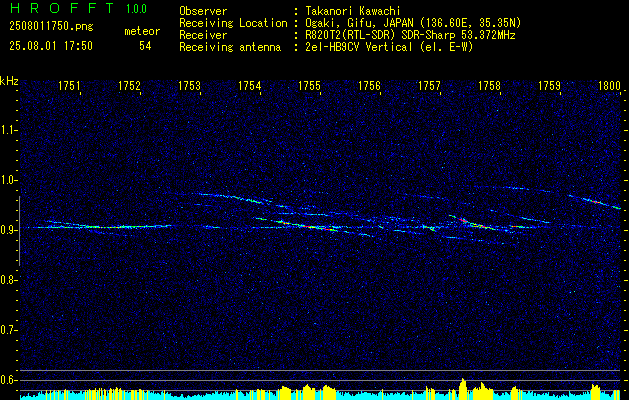The height and width of the screenshot is (400, 629).
Task: Click the gray vertical frequency-range bar near 0.9
Action: coord(19,231)
